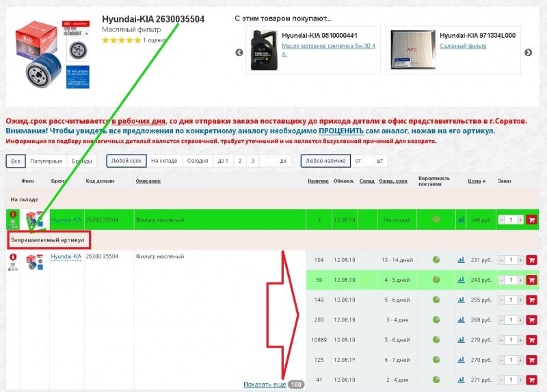Viewport: 547px width, 392px height.
Task: Increase quantity in the 248 руб. row
Action: point(520,220)
